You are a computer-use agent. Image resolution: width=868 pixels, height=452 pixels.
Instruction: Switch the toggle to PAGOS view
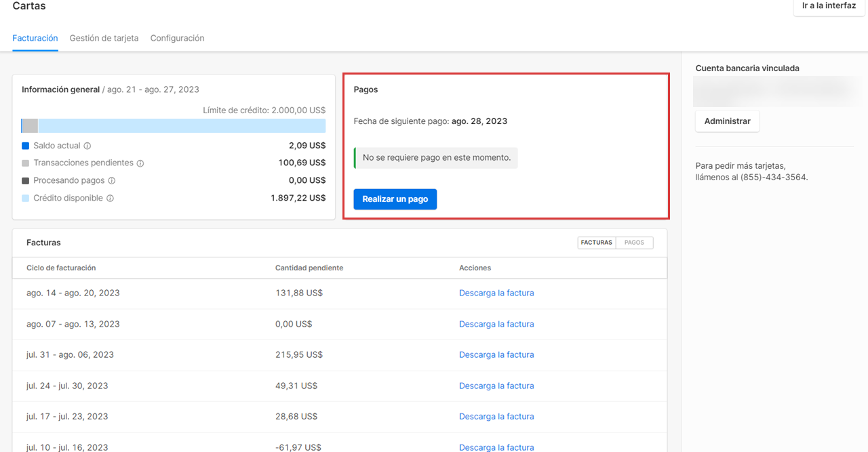pos(634,243)
